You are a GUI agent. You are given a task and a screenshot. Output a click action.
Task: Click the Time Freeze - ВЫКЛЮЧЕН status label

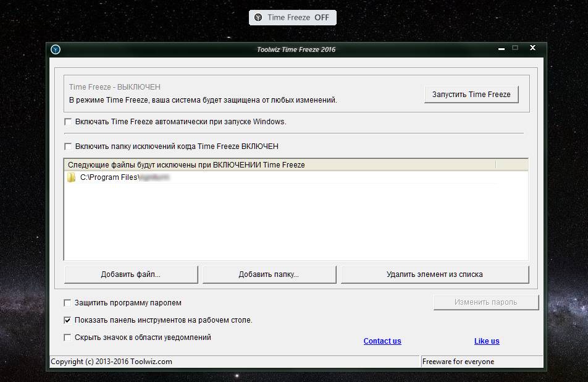click(x=115, y=87)
